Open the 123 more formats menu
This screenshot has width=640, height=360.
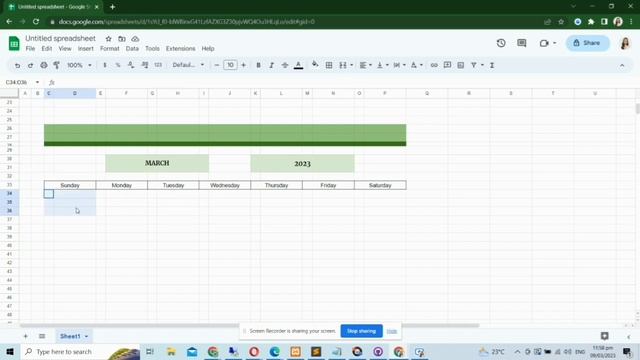[x=158, y=65]
